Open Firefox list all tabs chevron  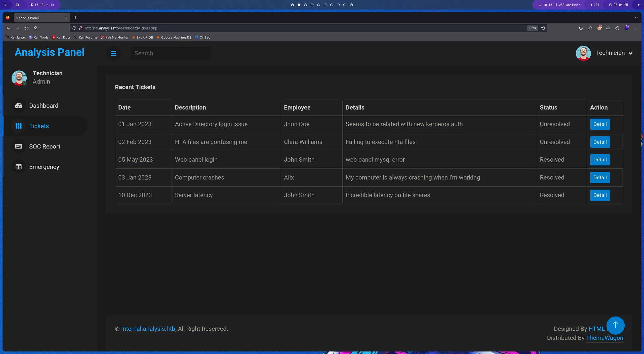(636, 18)
